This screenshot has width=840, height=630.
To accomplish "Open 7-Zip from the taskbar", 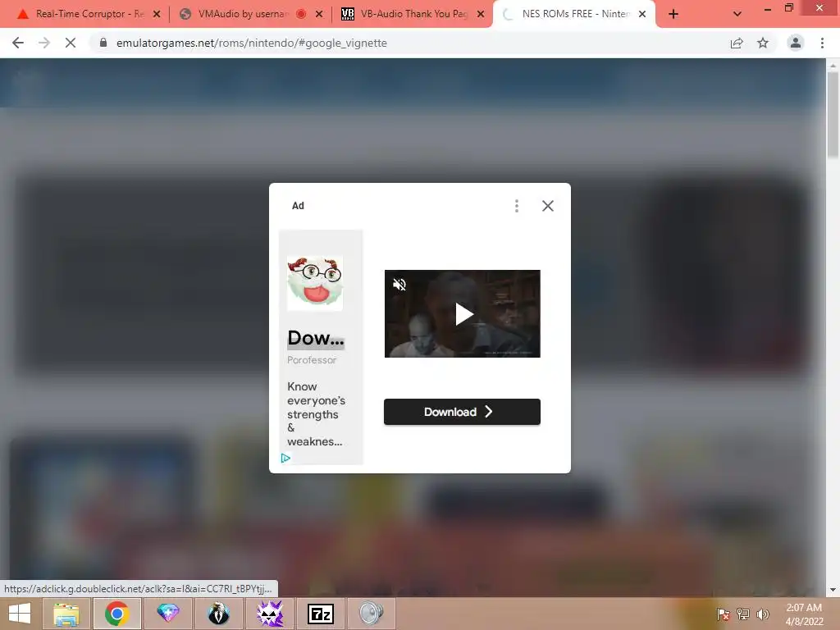I will pyautogui.click(x=321, y=614).
